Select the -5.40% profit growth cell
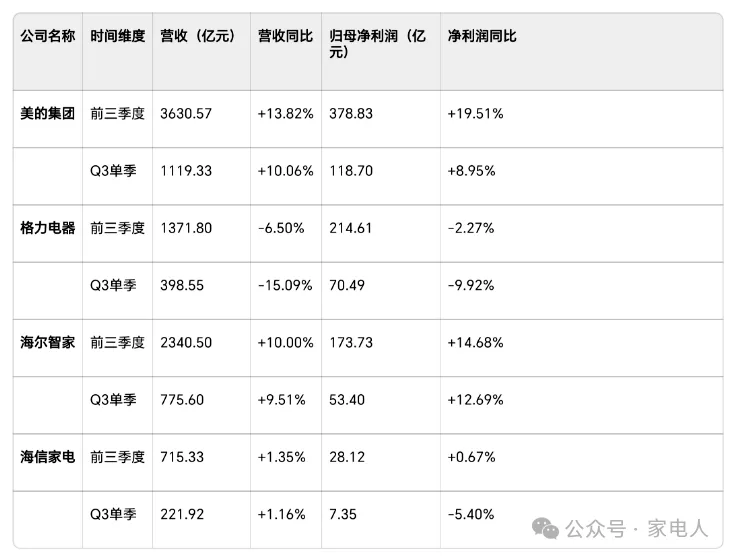The height and width of the screenshot is (558, 732). (471, 514)
